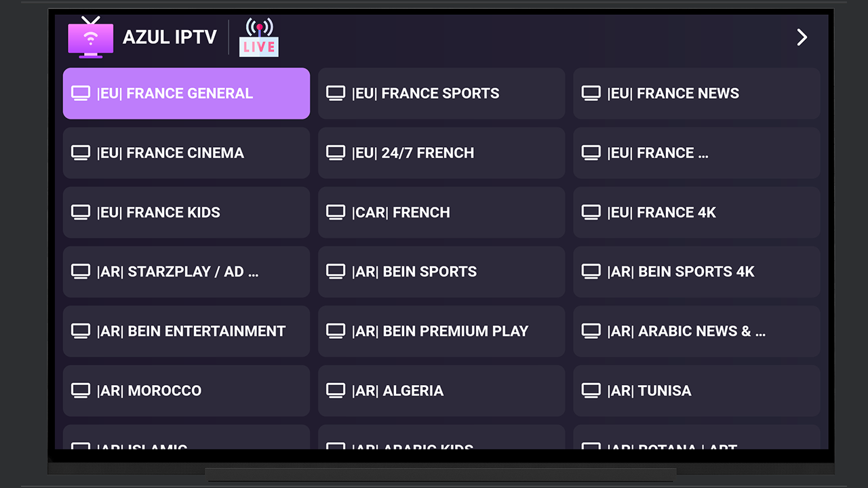Open the |AR| TUNISA category

click(696, 390)
